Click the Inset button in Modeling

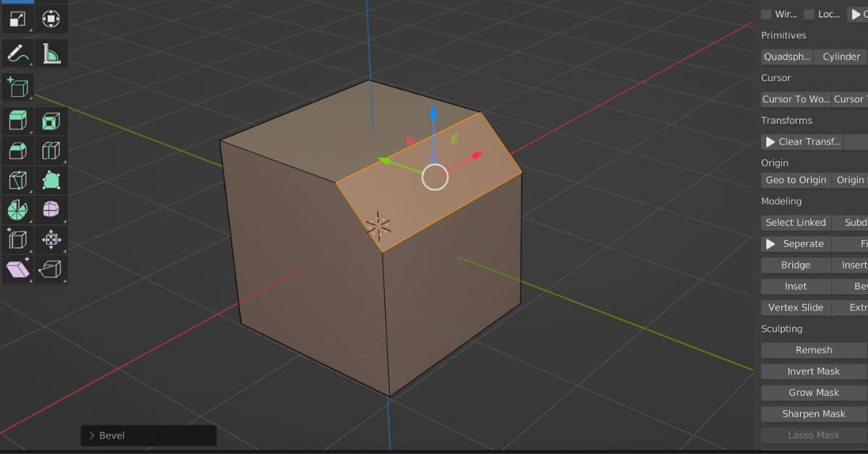point(796,286)
